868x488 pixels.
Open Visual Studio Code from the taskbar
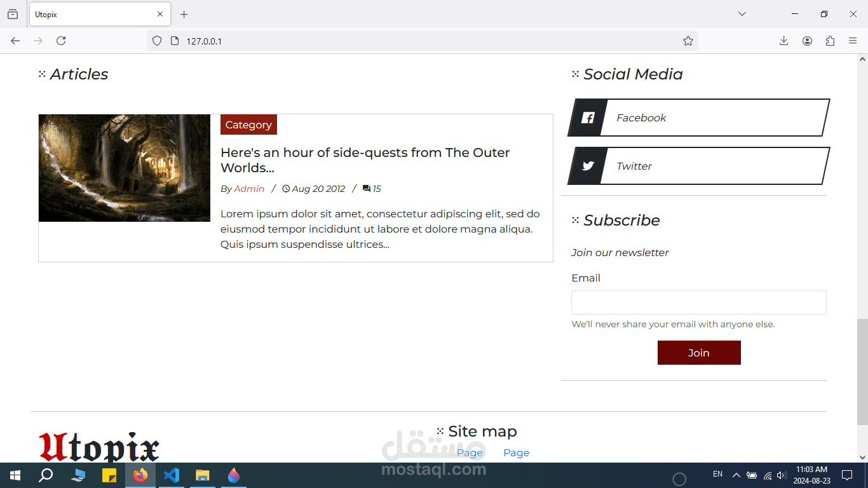click(x=172, y=475)
